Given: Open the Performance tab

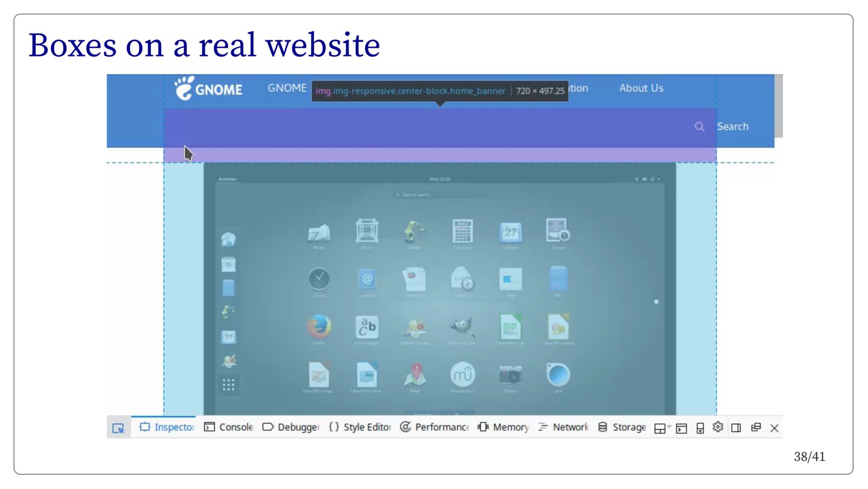Looking at the screenshot, I should tap(435, 427).
